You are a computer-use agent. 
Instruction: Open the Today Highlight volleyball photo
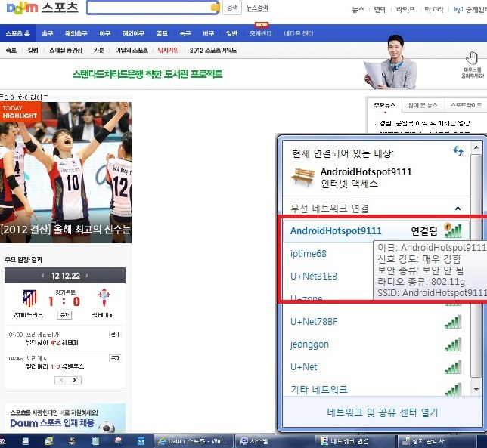pos(66,172)
